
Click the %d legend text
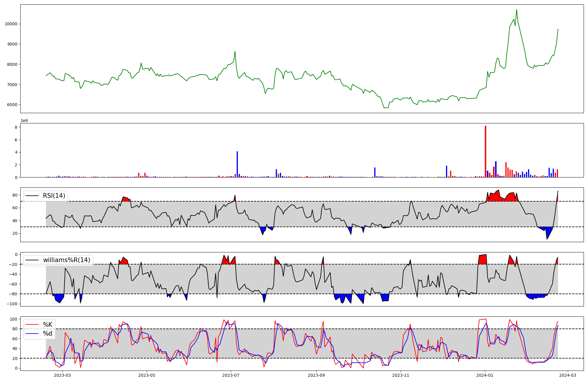(48, 334)
